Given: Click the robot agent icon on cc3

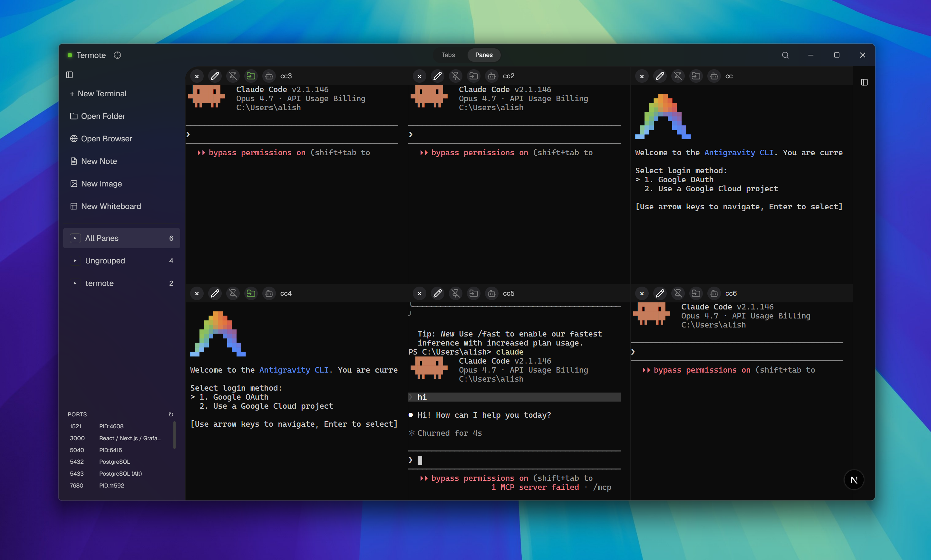Looking at the screenshot, I should pyautogui.click(x=269, y=76).
